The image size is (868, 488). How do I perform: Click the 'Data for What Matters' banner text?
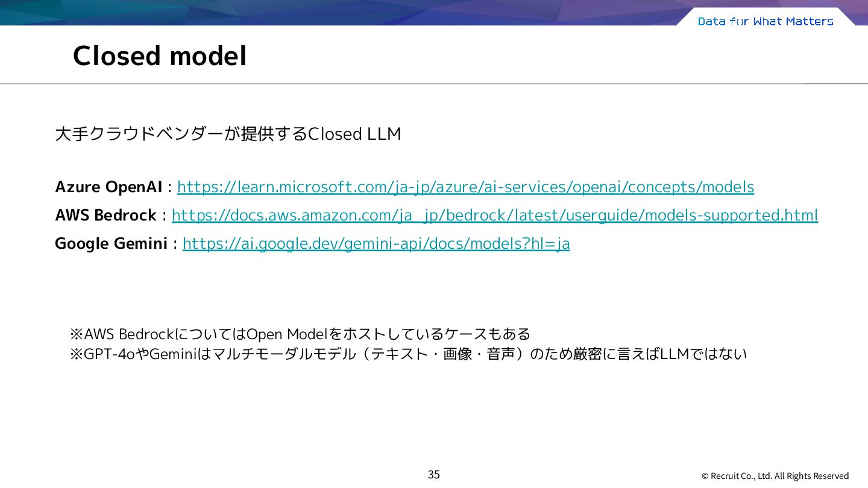pos(766,22)
